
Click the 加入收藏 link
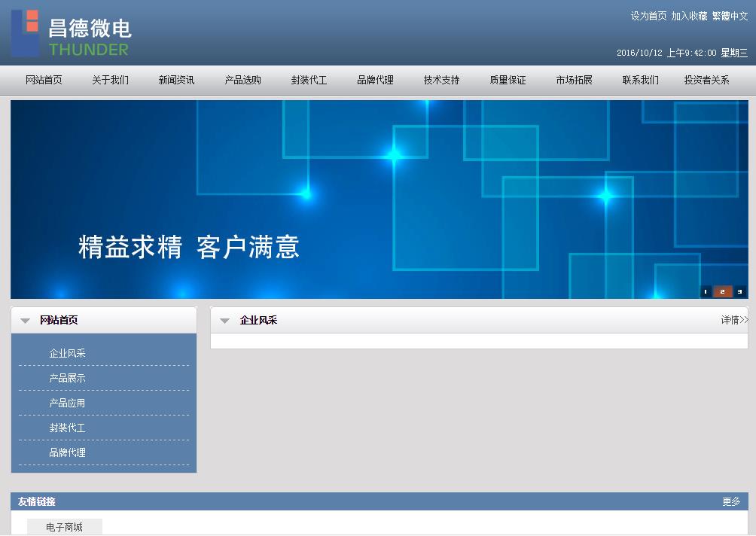690,16
